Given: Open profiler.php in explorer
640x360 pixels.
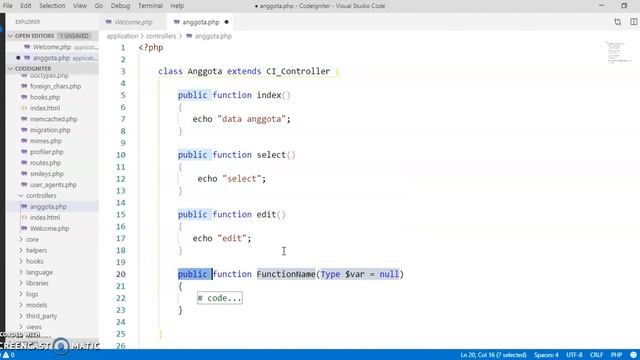Looking at the screenshot, I should click(x=47, y=152).
